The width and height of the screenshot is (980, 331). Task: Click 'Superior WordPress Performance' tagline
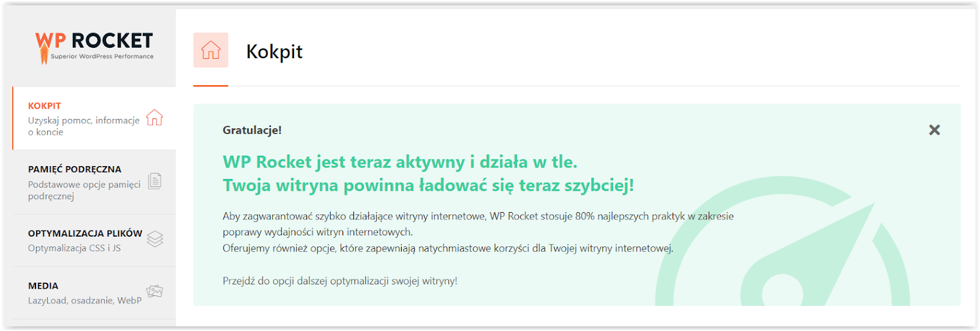[102, 56]
